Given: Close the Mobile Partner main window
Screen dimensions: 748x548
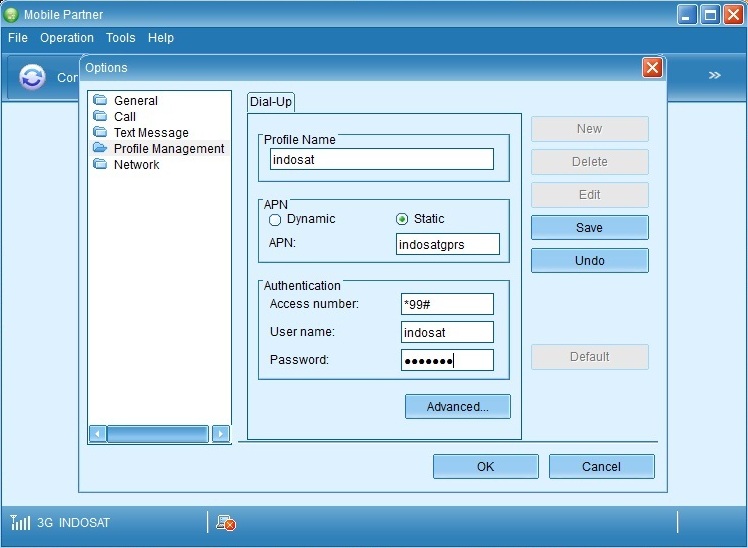Looking at the screenshot, I should [x=733, y=15].
